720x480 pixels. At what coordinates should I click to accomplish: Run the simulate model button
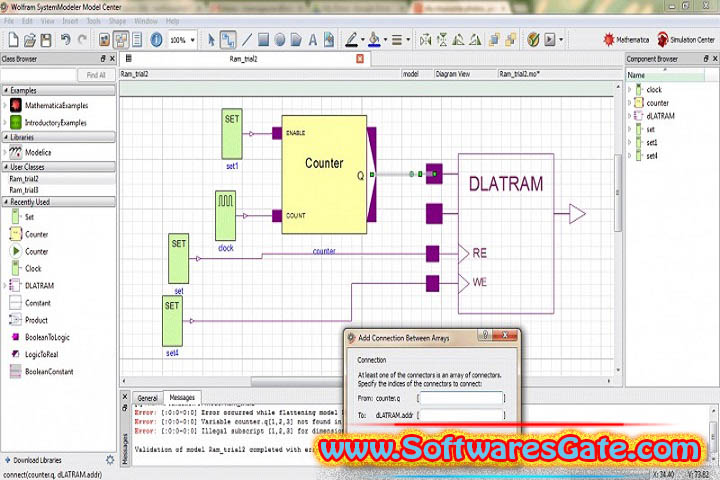pos(549,40)
